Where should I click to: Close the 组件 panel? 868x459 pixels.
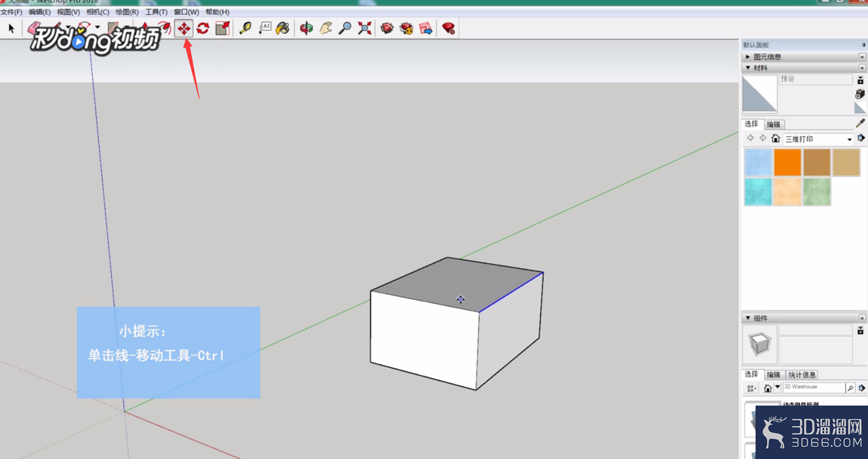tap(862, 318)
